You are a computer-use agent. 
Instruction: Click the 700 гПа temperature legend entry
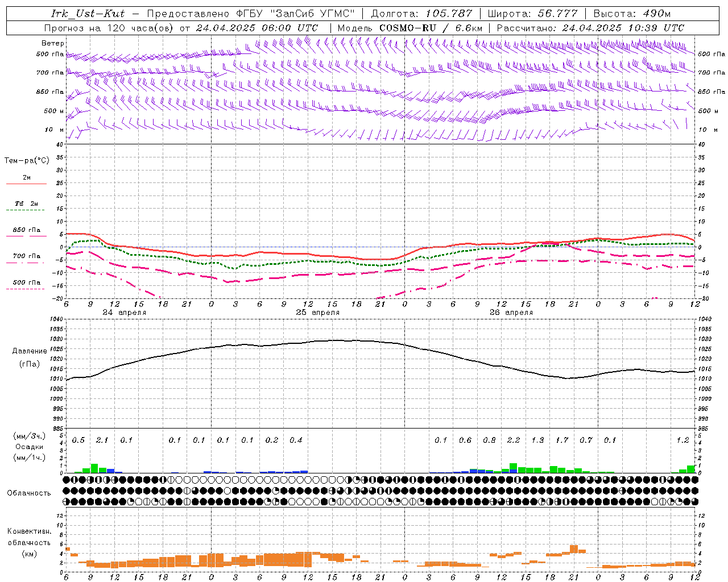pos(27,256)
